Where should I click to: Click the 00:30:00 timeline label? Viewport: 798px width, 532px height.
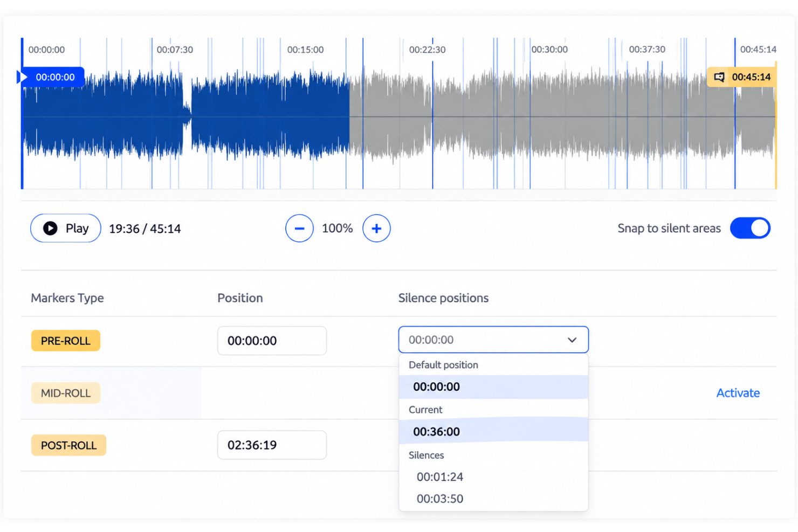[x=549, y=50]
